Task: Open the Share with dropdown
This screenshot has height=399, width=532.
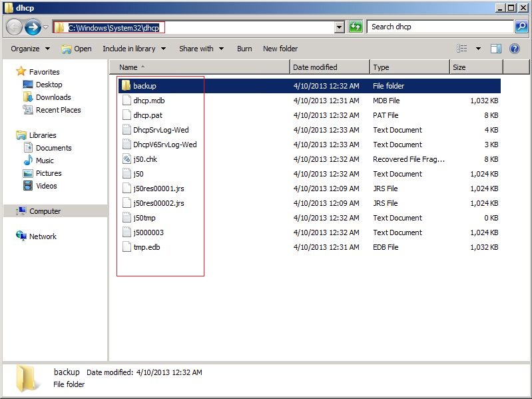Action: [x=201, y=49]
